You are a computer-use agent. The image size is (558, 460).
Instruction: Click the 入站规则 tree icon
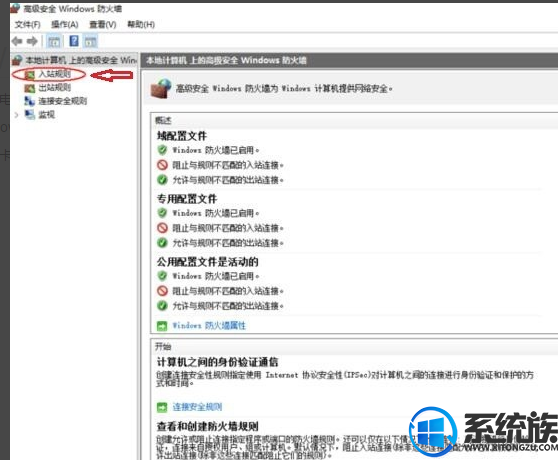tap(30, 74)
